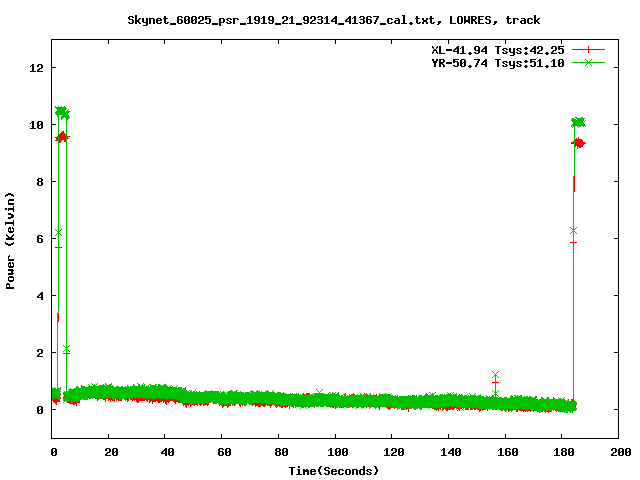Screen dimensions: 640x480
Task: Click the green cal-on cluster near 3 seconds
Action: point(62,112)
